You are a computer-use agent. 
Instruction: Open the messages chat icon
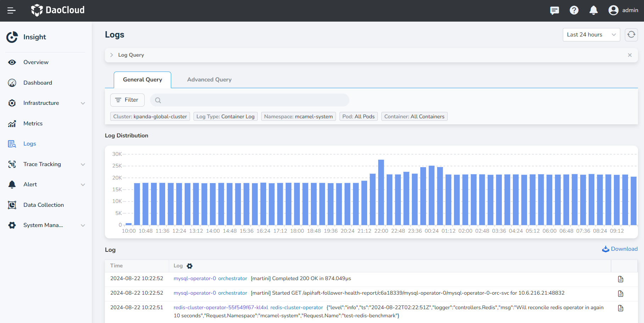coord(554,11)
